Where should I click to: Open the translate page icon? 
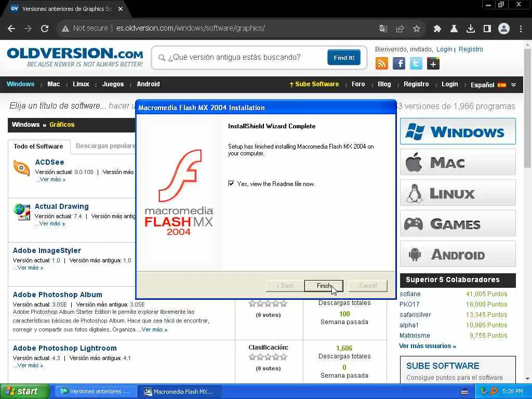tap(383, 29)
